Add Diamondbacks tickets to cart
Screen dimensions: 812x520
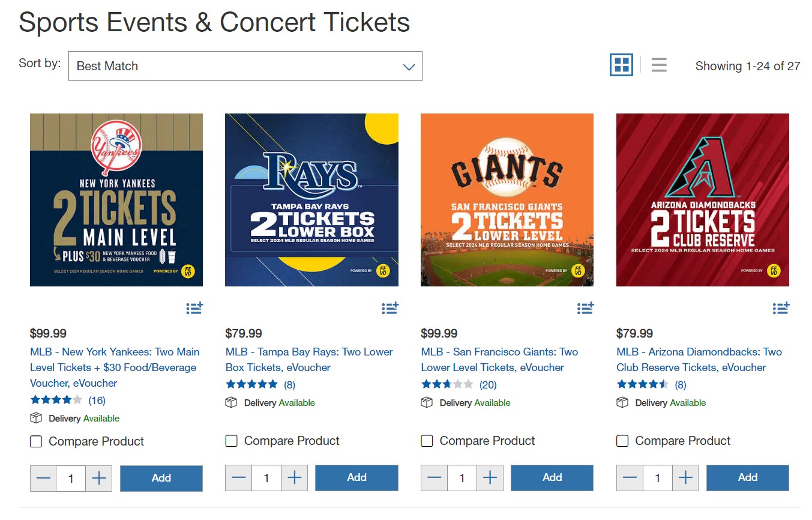click(x=747, y=478)
